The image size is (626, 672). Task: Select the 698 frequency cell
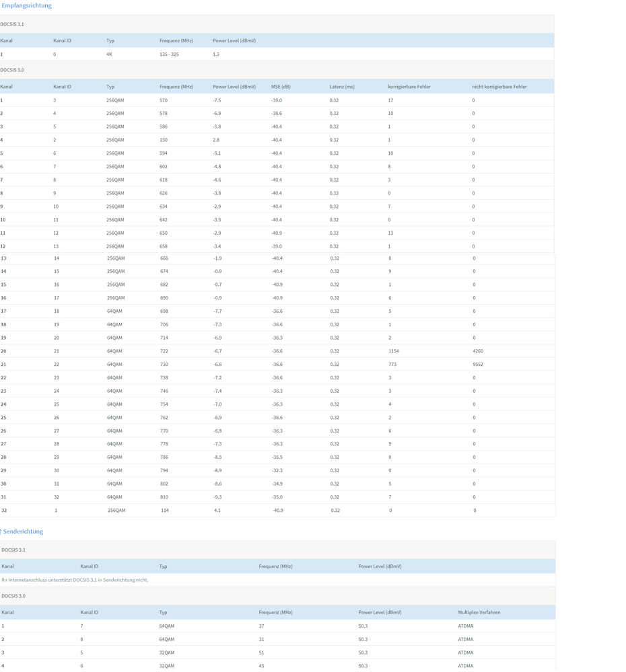point(164,311)
